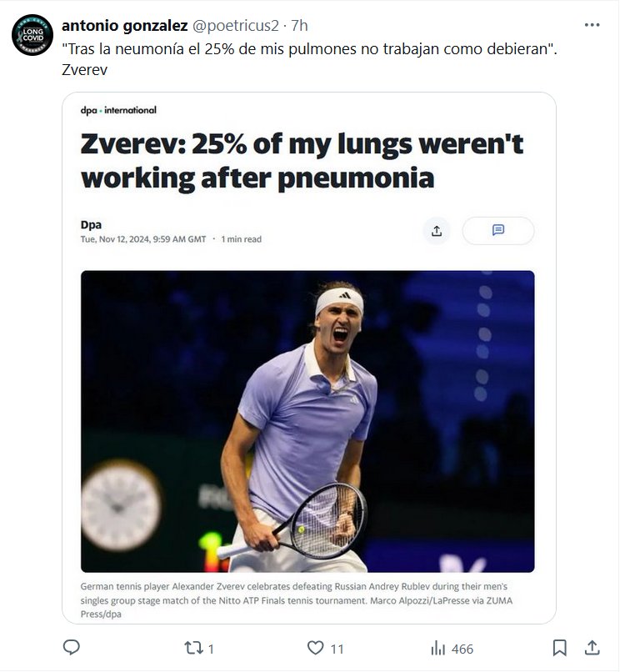Click the tweet text quoting Zverev
This screenshot has height=672, width=620.
click(310, 49)
